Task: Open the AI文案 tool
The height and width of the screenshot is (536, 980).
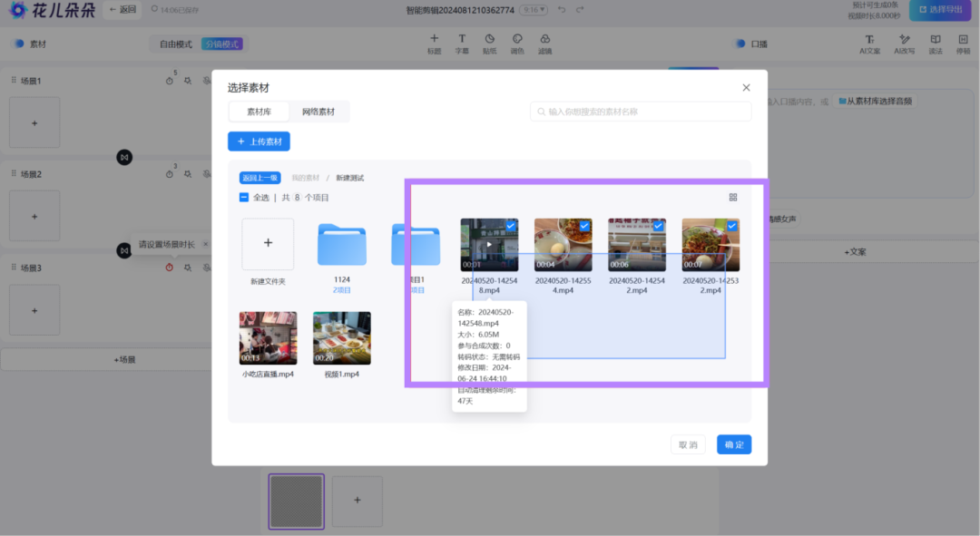Action: (869, 44)
